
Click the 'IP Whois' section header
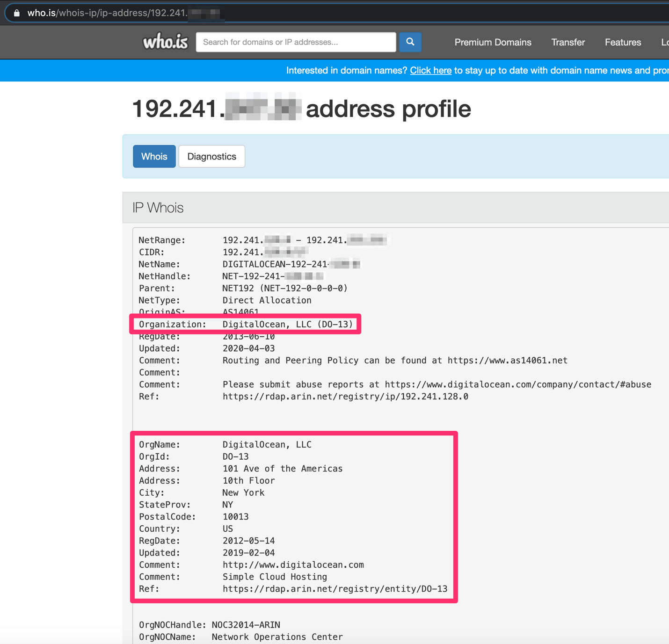tap(158, 208)
